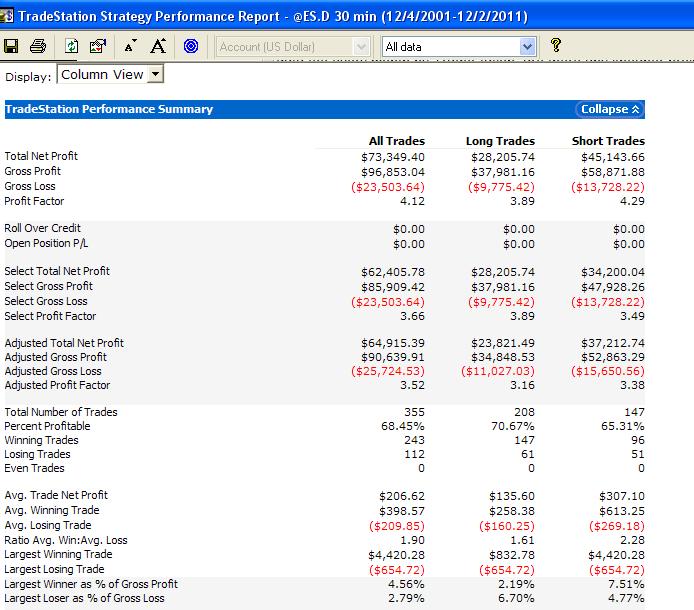694x610 pixels.
Task: Click the $73,349.40 total net profit value
Action: (x=393, y=157)
